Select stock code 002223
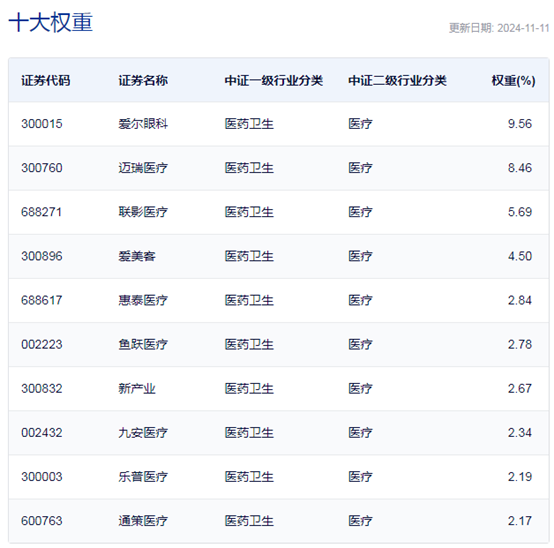 (42, 344)
